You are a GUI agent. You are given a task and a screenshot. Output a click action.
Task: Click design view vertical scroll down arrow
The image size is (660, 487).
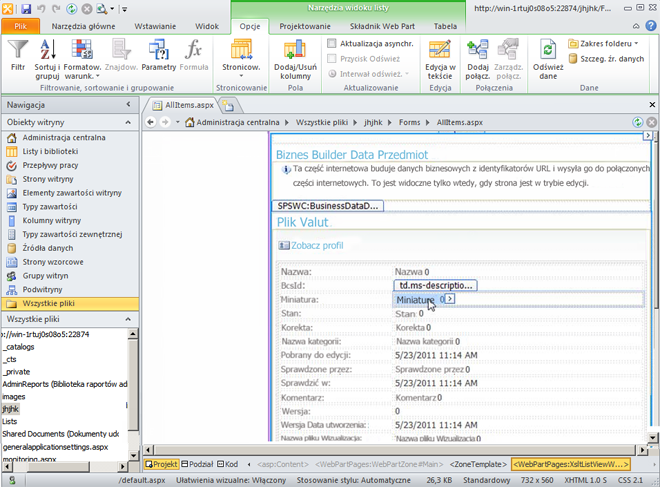tap(652, 437)
